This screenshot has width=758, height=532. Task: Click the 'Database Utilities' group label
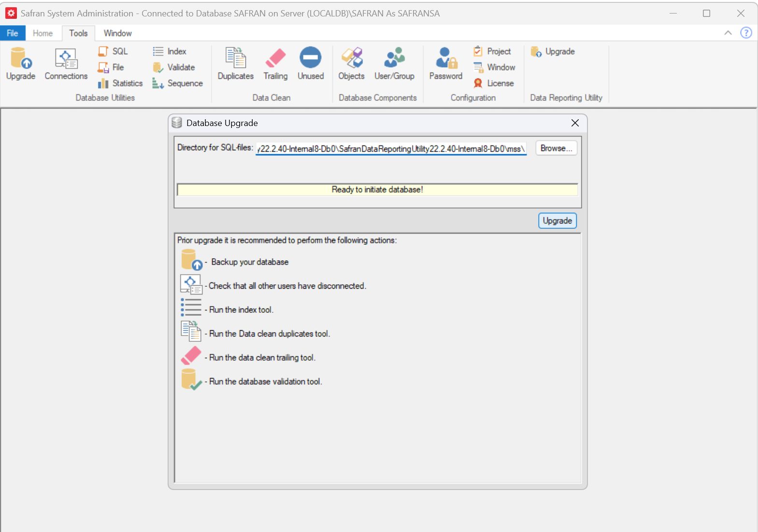click(105, 98)
